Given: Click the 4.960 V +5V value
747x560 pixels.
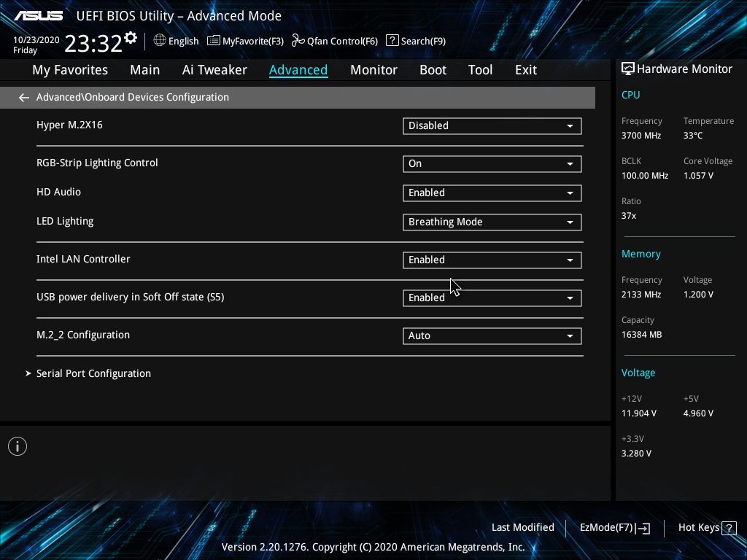Looking at the screenshot, I should 698,413.
